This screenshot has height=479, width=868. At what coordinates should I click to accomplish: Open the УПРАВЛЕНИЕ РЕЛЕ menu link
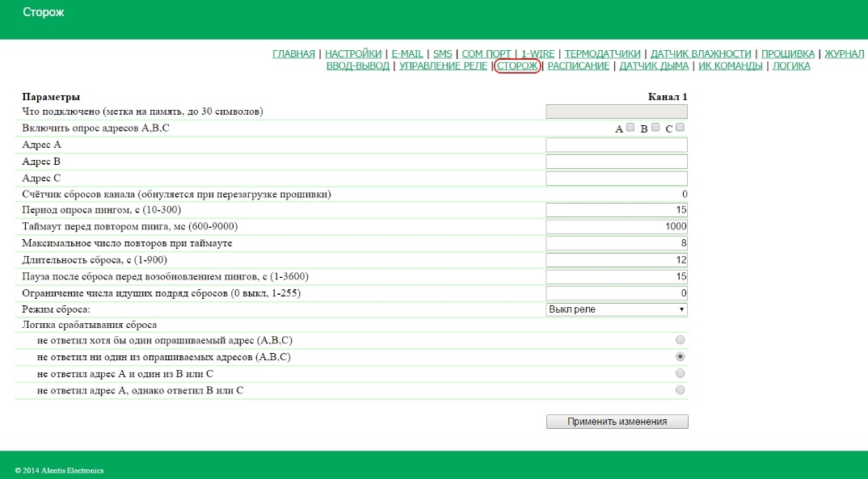click(443, 66)
